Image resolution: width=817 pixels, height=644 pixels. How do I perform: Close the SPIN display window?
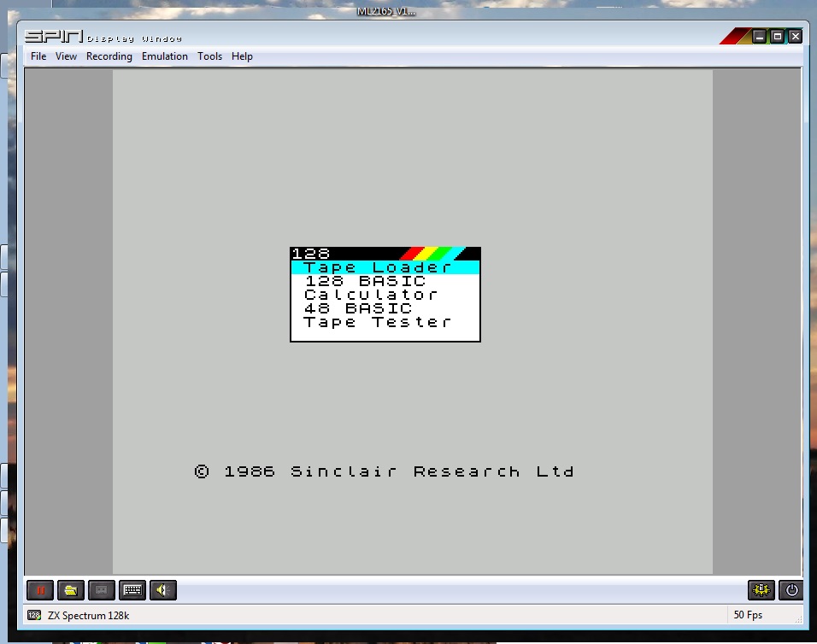click(x=795, y=37)
